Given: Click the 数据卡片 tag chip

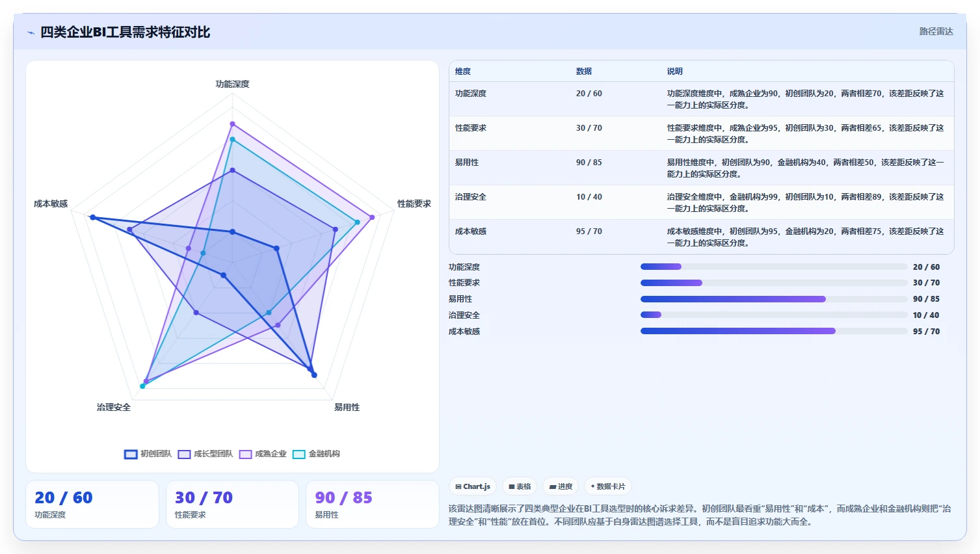Looking at the screenshot, I should coord(608,486).
